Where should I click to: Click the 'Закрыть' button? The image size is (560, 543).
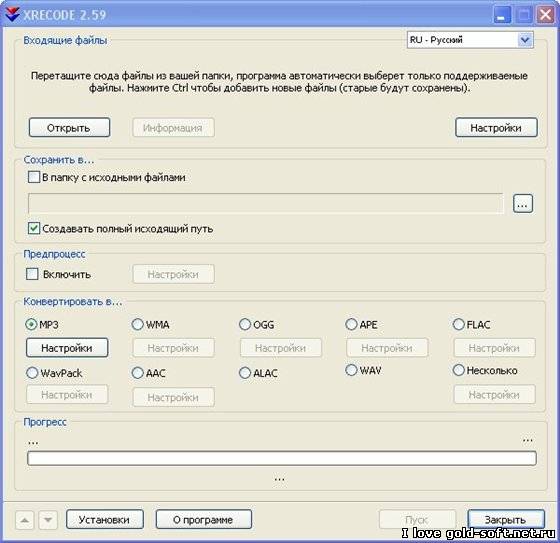click(506, 519)
